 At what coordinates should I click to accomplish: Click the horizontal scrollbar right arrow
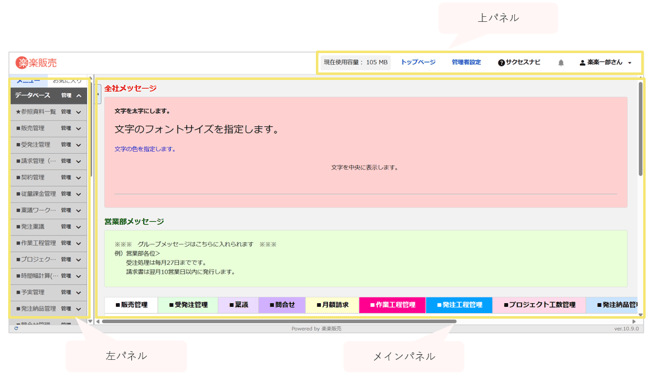(634, 321)
